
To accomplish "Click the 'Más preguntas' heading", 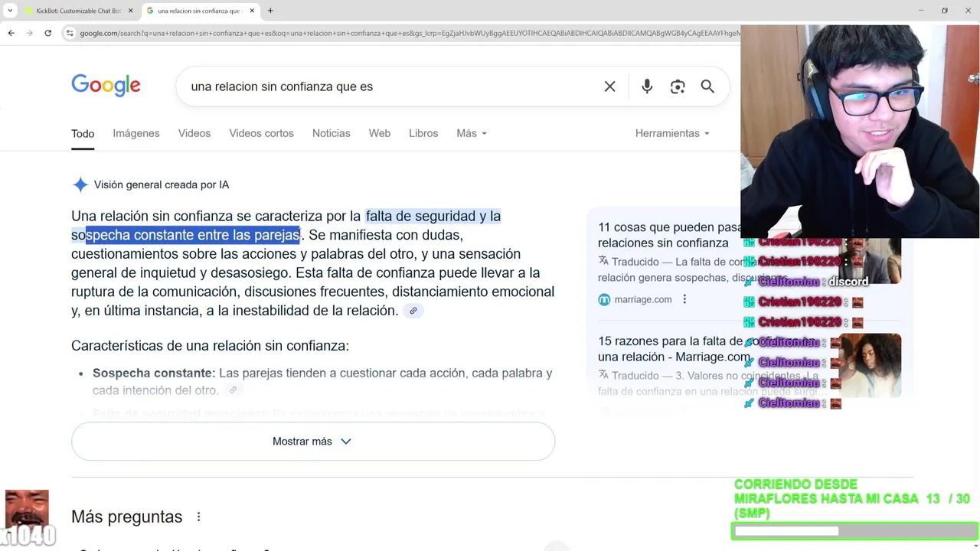I will tap(126, 517).
